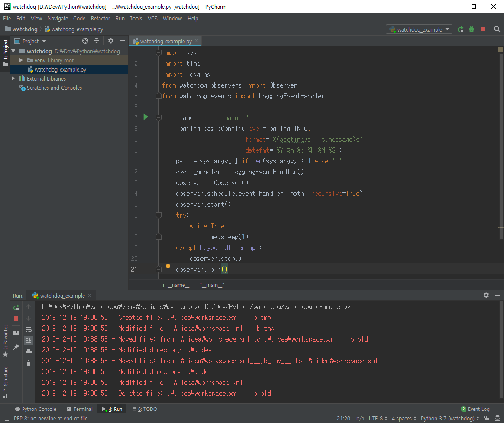Open the Tools menu
The height and width of the screenshot is (423, 504).
point(136,18)
